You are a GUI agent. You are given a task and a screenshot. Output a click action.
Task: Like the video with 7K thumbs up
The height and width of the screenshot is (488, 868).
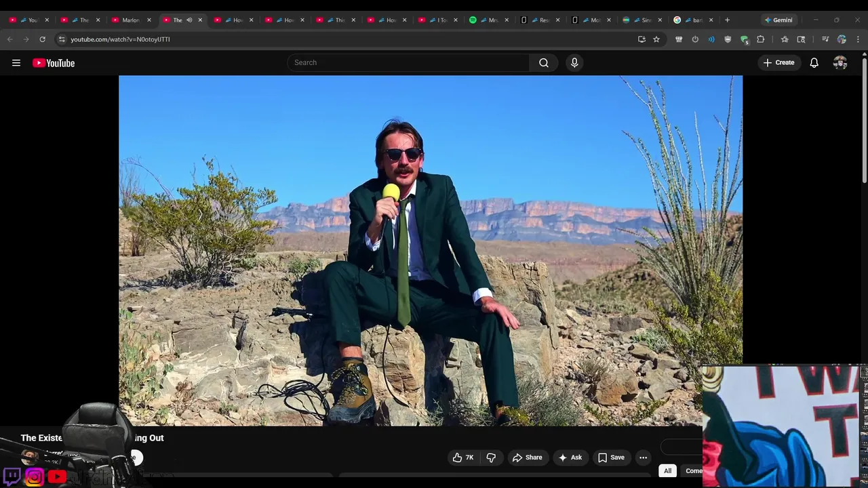[465, 457]
